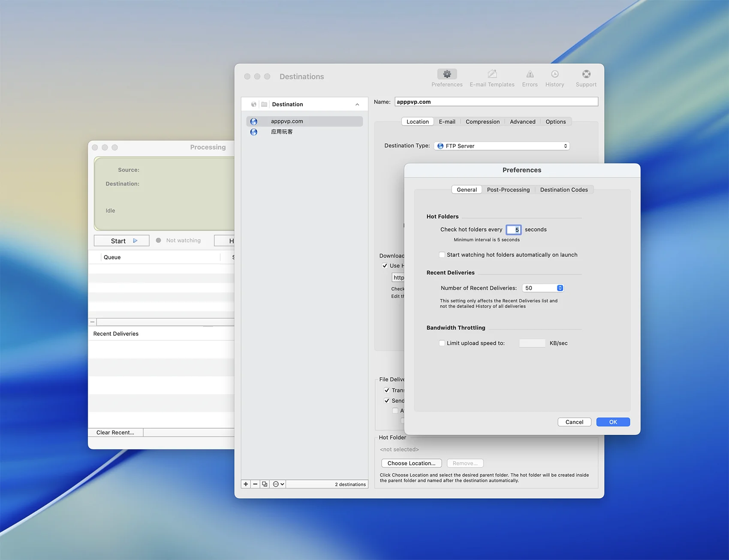
Task: Switch to the Post-Processing tab
Action: click(508, 190)
